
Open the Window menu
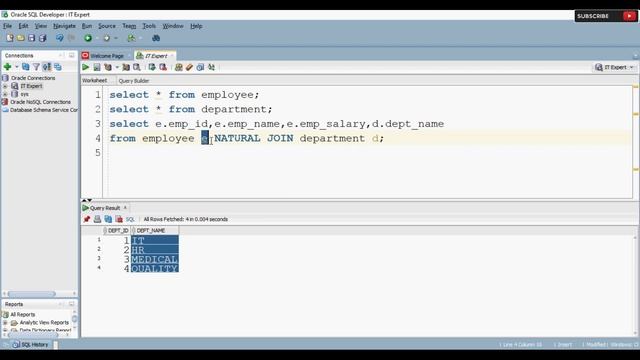click(x=173, y=26)
